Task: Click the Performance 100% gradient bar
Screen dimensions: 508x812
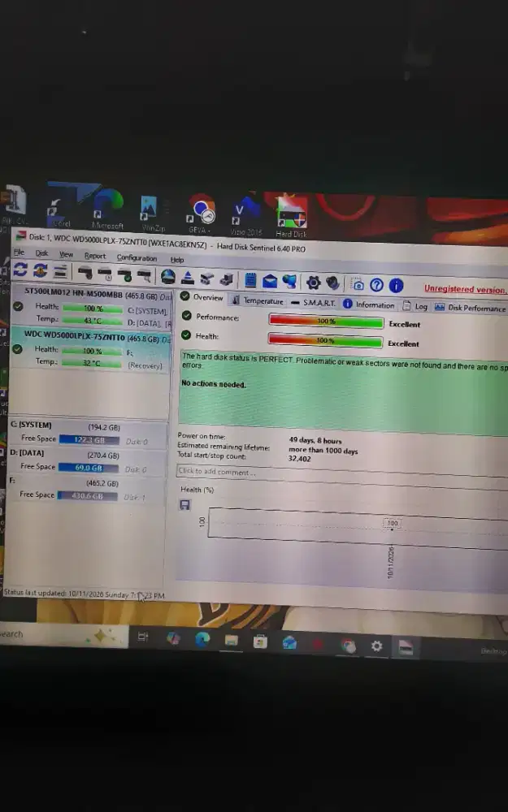Action: click(326, 321)
